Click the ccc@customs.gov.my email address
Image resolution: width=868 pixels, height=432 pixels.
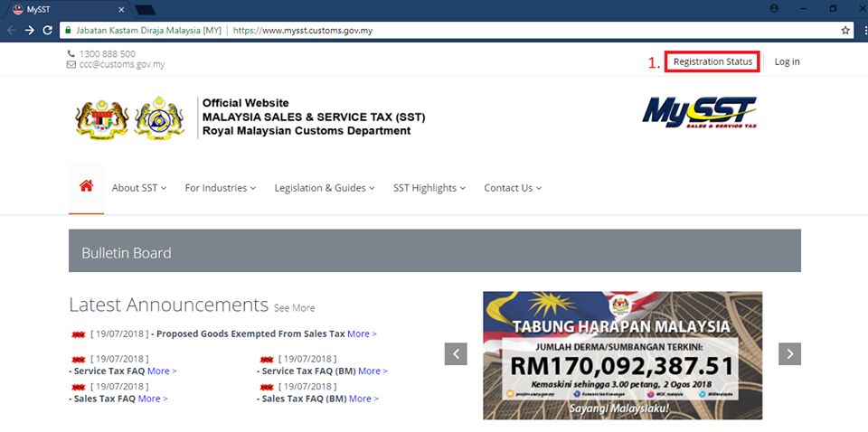tap(122, 64)
